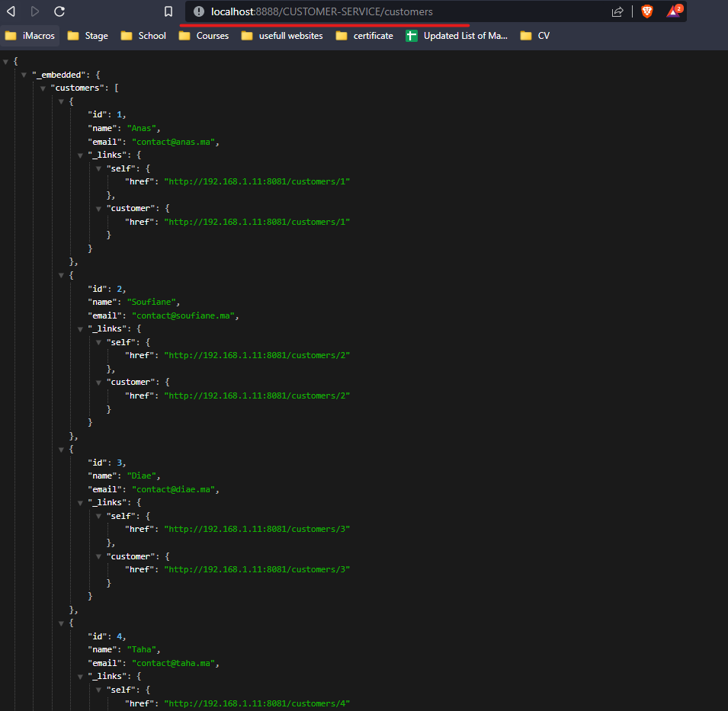Open Brave Rewards triangle icon
The width and height of the screenshot is (728, 711).
click(x=674, y=11)
